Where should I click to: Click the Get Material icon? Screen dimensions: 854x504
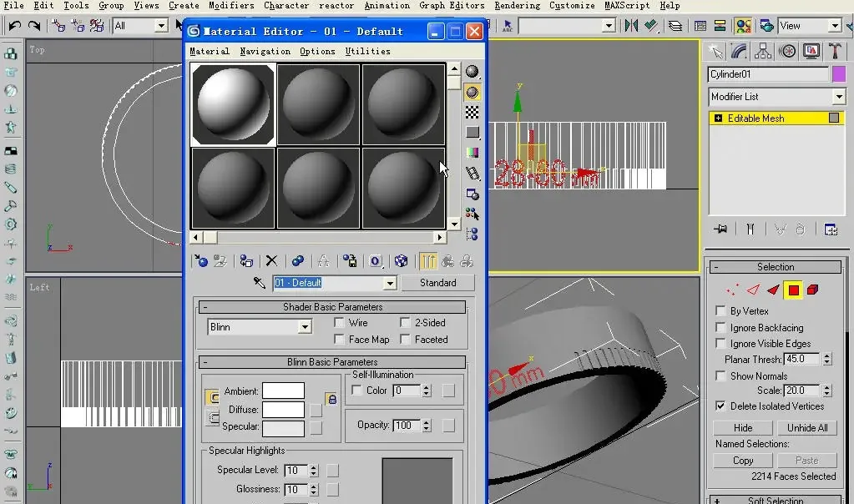[x=200, y=261]
